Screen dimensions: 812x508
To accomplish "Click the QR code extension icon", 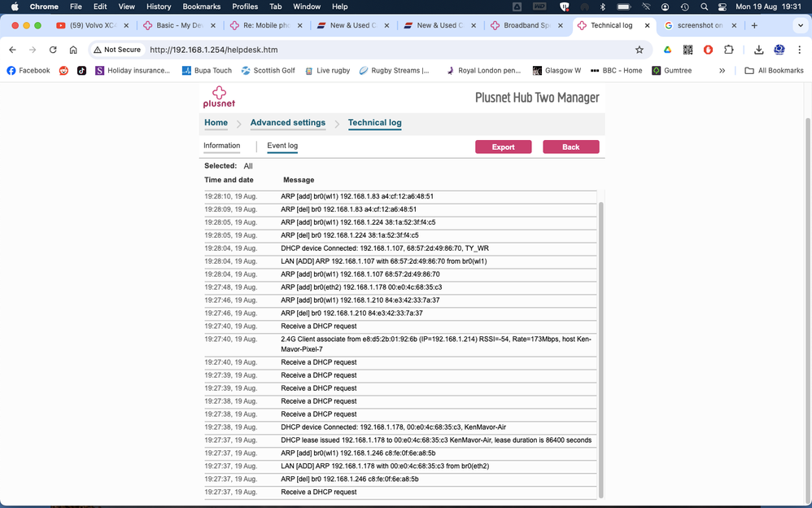I will (688, 50).
